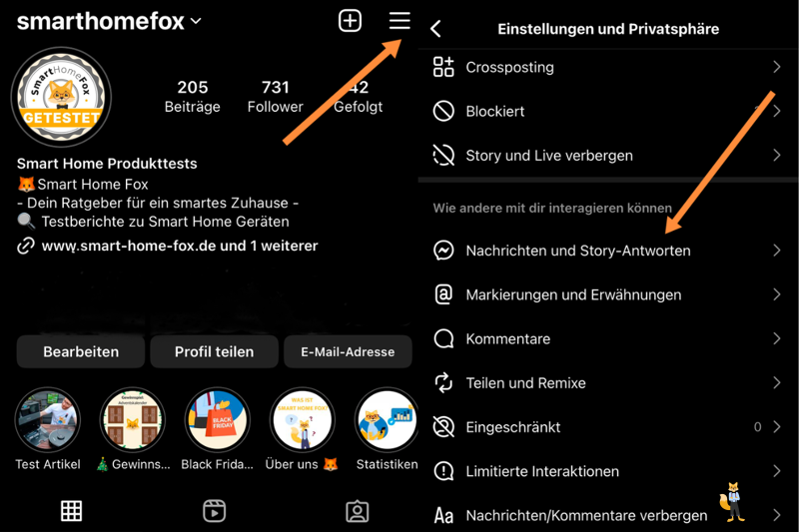Screen dimensions: 799x532
Task: Switch to the posts grid tab icon
Action: click(71, 511)
